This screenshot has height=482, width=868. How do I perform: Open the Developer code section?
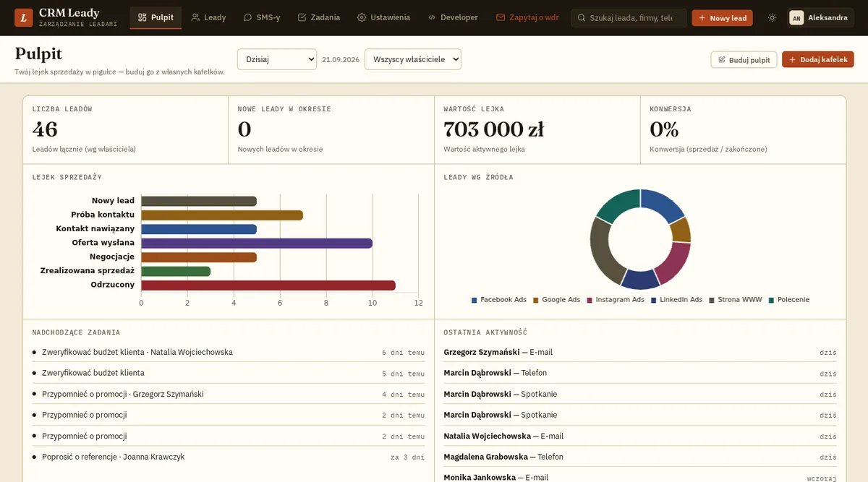[x=453, y=17]
